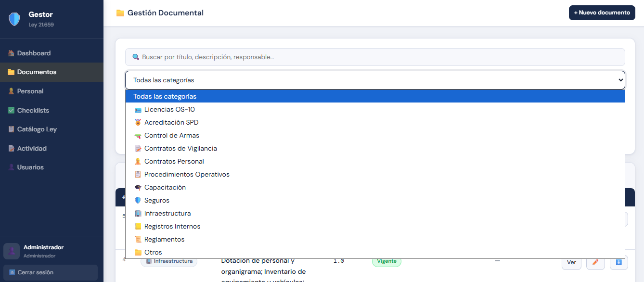Viewport: 644px width, 282px height.
Task: Open Actividad section in sidebar
Action: point(52,148)
